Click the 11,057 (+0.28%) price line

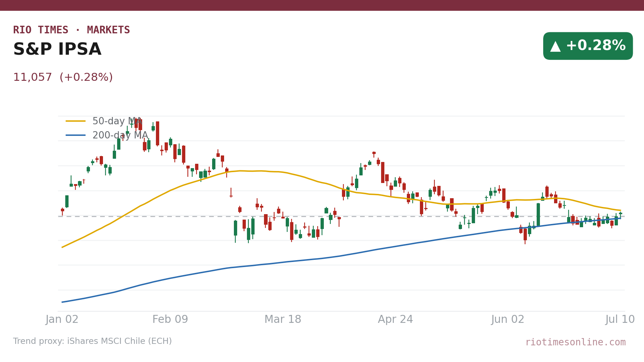click(x=63, y=78)
